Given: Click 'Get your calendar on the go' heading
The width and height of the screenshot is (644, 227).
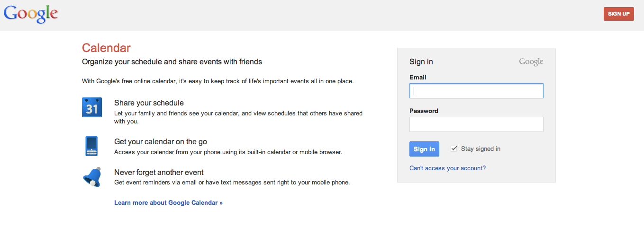Looking at the screenshot, I should pos(161,142).
